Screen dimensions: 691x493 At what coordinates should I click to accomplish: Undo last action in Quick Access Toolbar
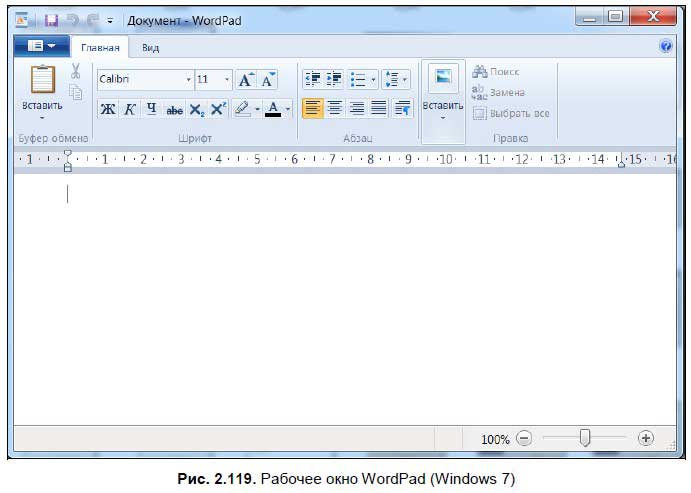[x=72, y=20]
